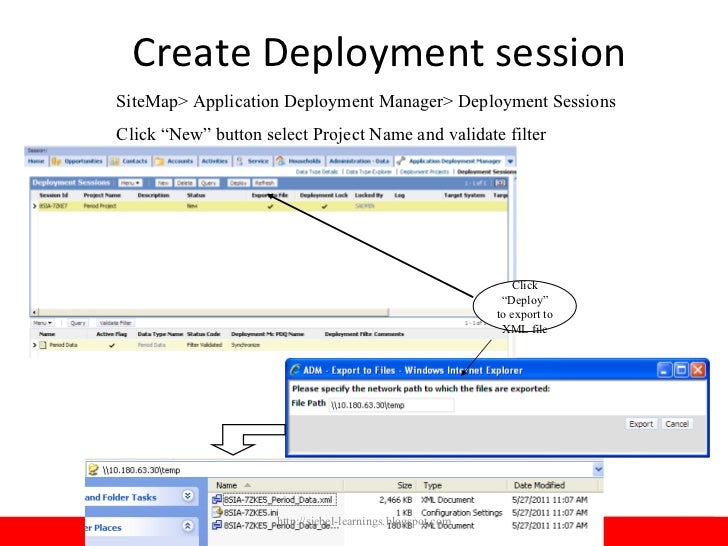Viewport: 728px width, 546px height.
Task: Click the Internet Explorer icon in dialog title
Action: (x=295, y=370)
